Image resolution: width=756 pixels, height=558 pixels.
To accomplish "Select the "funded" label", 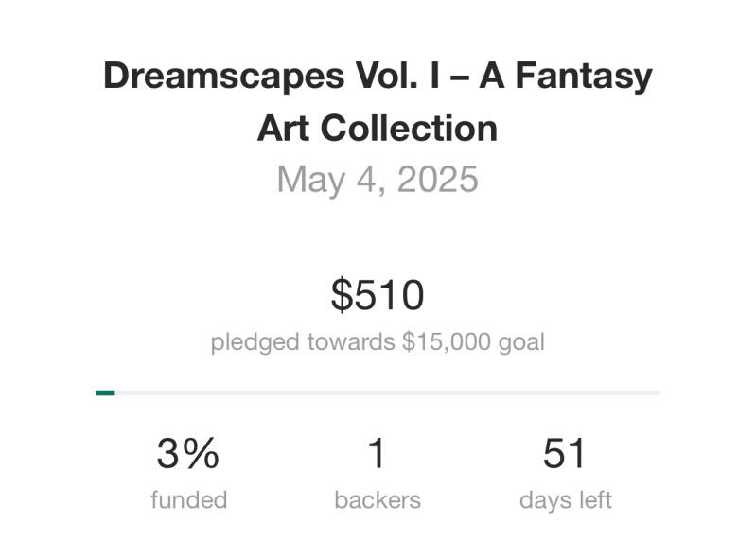I will click(188, 499).
